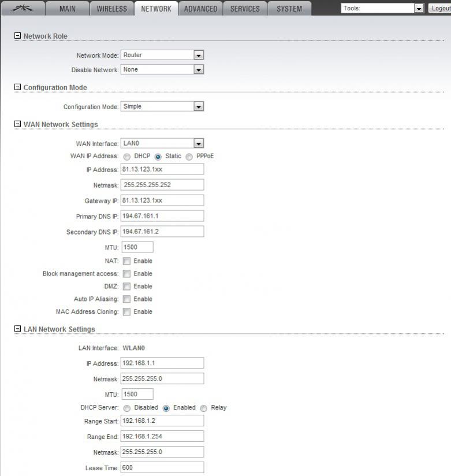Open the Network Mode dropdown
The image size is (451, 476).
click(x=198, y=55)
